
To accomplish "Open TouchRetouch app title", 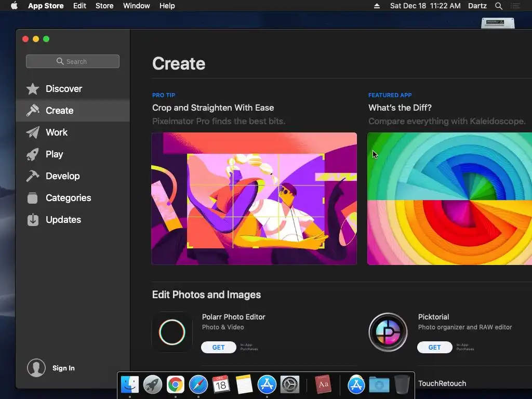I will (x=442, y=383).
